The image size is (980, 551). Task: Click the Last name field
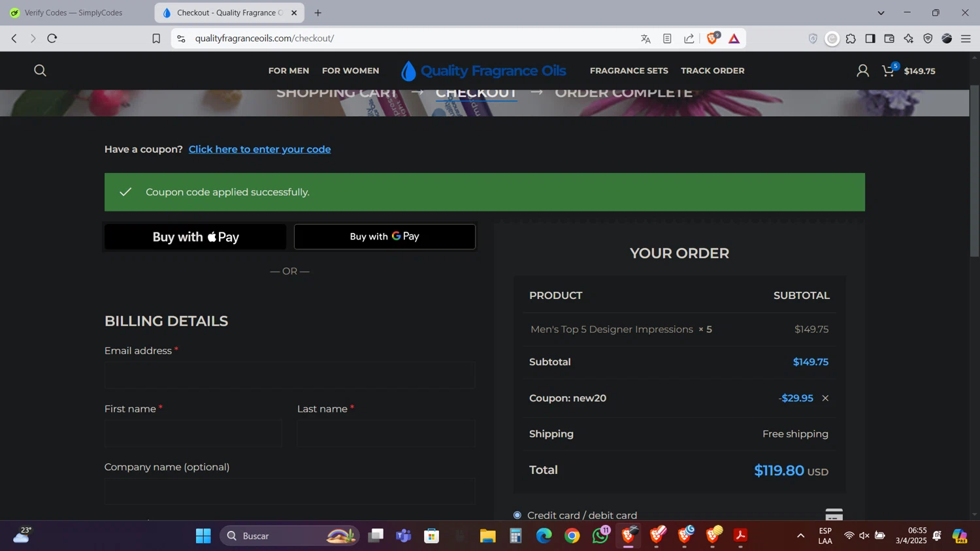click(386, 433)
